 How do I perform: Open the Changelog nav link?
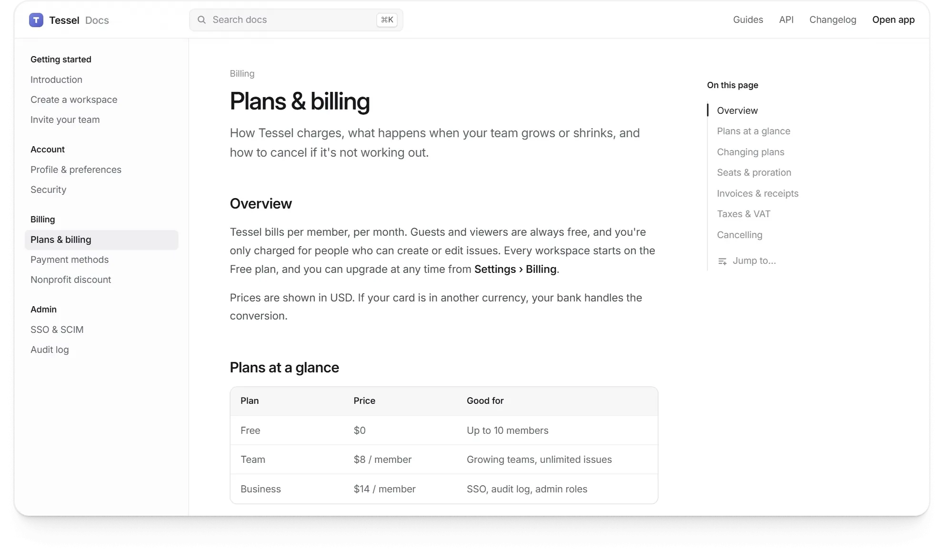(833, 20)
